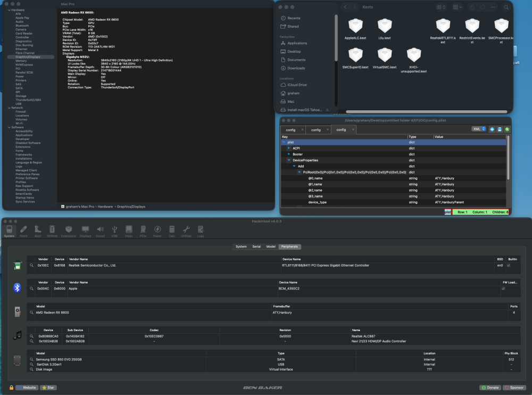Click the Donate button in Hackintool
Screen dimensions: 532x395
click(x=491, y=388)
